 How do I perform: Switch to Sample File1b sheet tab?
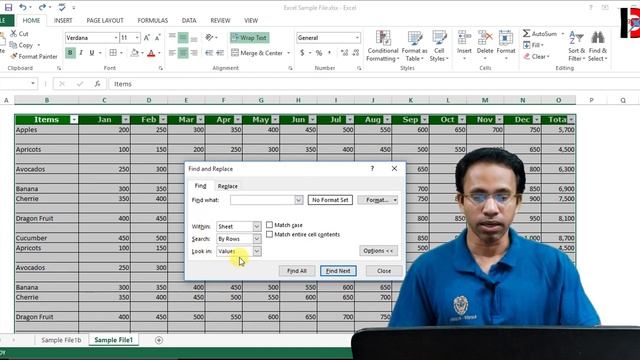[61, 340]
